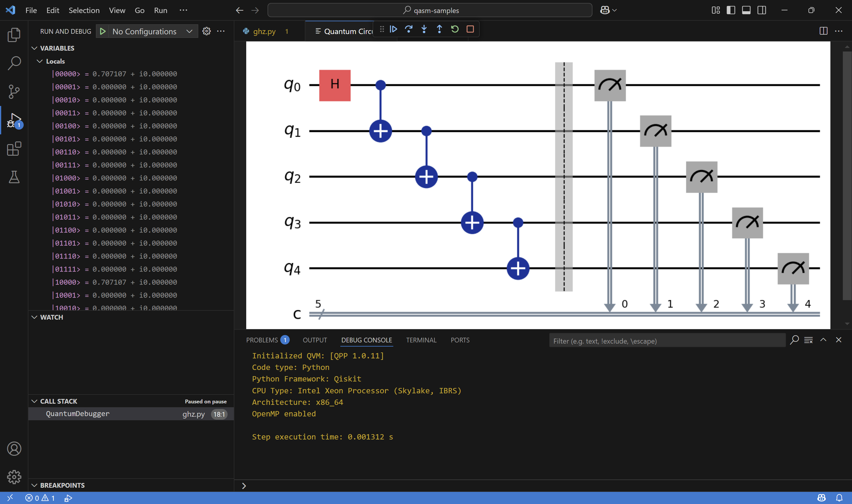This screenshot has width=852, height=504.
Task: Switch to the TERMINAL panel tab
Action: coord(421,340)
